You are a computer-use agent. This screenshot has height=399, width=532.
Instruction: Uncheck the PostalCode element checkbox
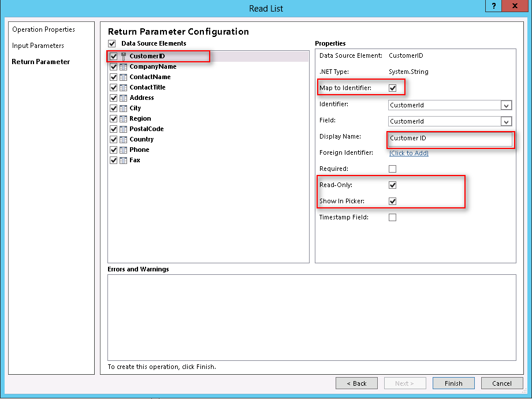tap(114, 129)
